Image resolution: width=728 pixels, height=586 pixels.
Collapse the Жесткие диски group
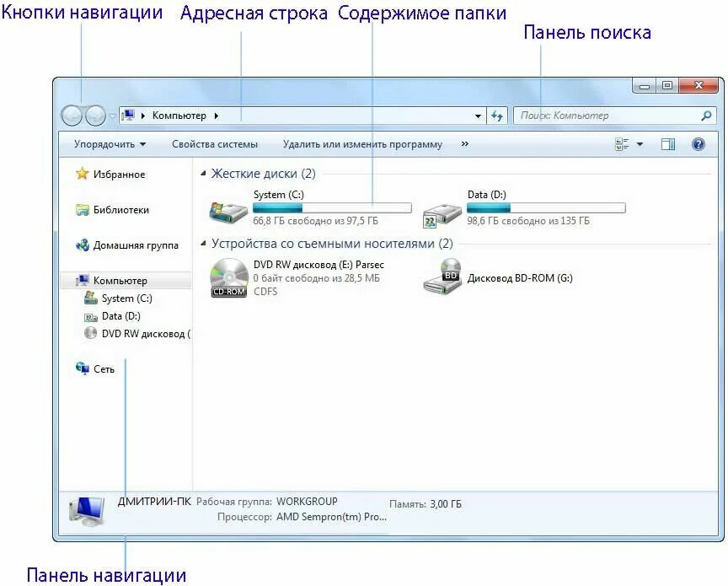pyautogui.click(x=203, y=174)
